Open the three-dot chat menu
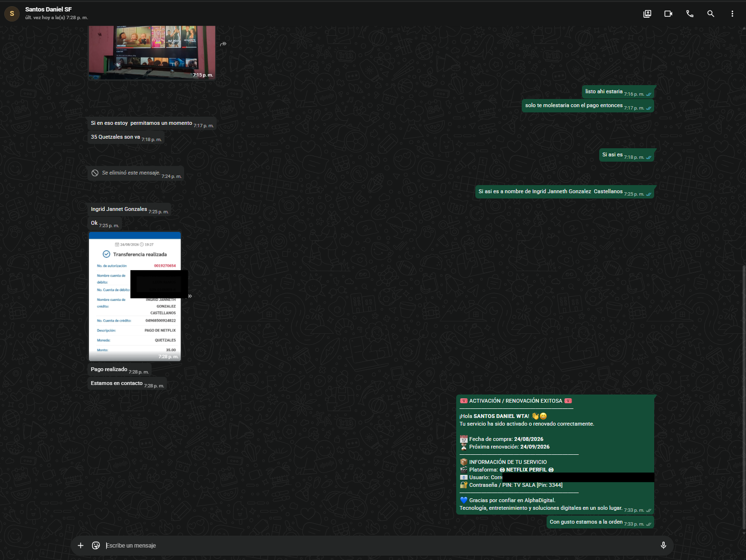This screenshot has width=746, height=560. coord(732,14)
